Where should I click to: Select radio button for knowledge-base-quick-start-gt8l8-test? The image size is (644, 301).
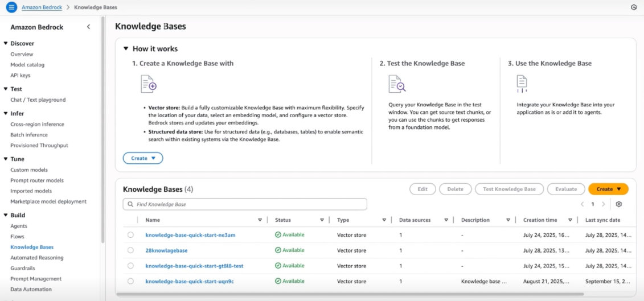[x=130, y=266]
